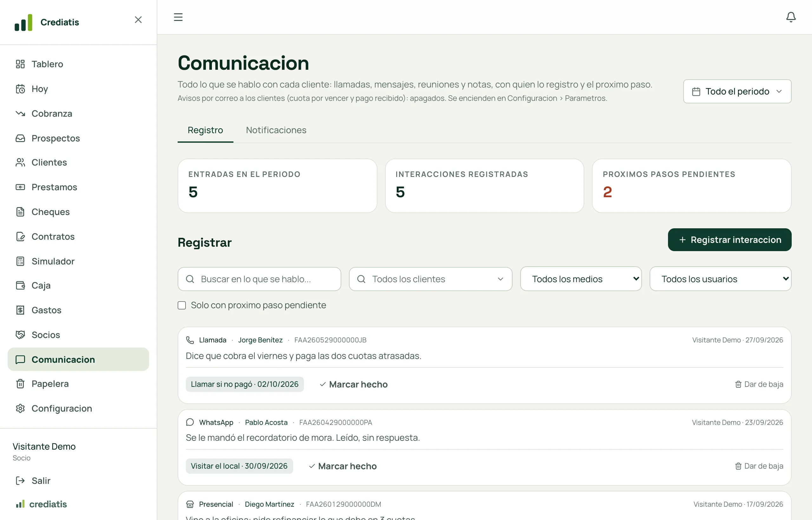Close the sidebar with the X icon
812x520 pixels.
[138, 20]
